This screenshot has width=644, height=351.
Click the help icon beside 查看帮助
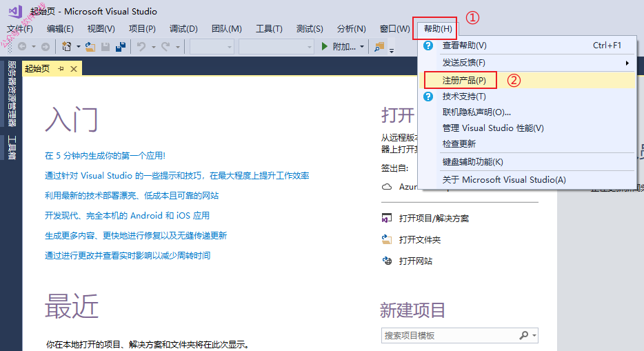pyautogui.click(x=428, y=46)
